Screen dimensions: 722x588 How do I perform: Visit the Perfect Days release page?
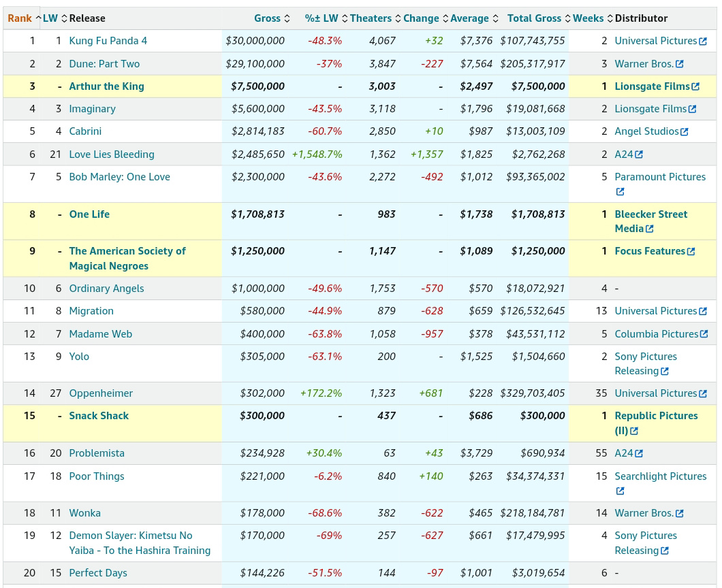click(98, 573)
